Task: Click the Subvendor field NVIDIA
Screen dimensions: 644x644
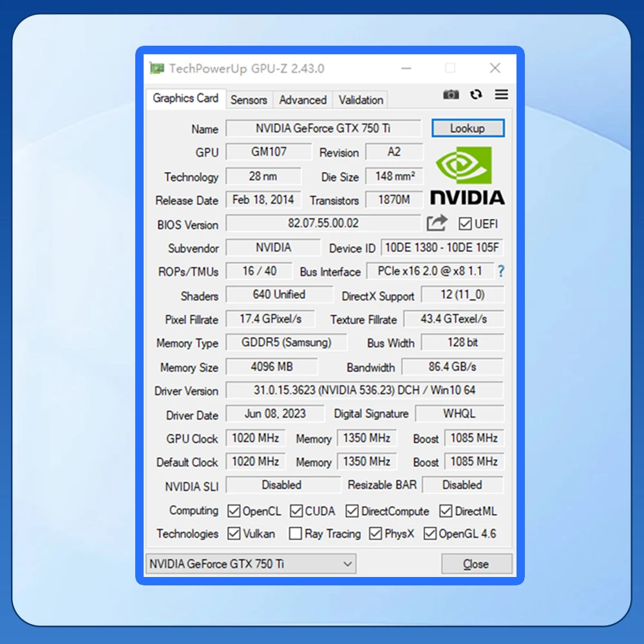Action: point(273,247)
